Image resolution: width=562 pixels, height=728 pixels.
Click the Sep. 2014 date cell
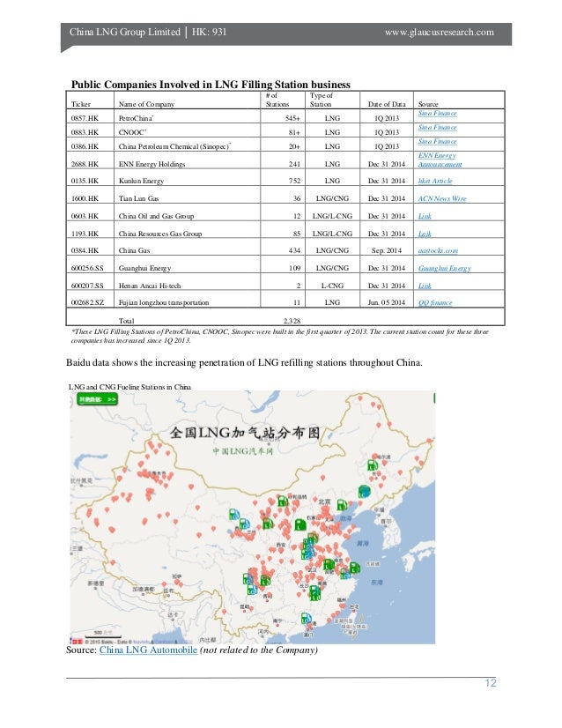click(386, 250)
